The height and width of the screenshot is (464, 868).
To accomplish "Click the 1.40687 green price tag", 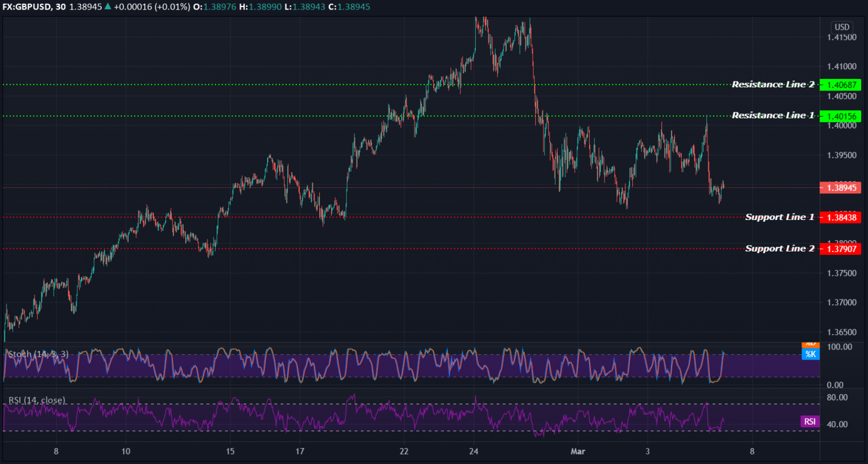I will 840,85.
